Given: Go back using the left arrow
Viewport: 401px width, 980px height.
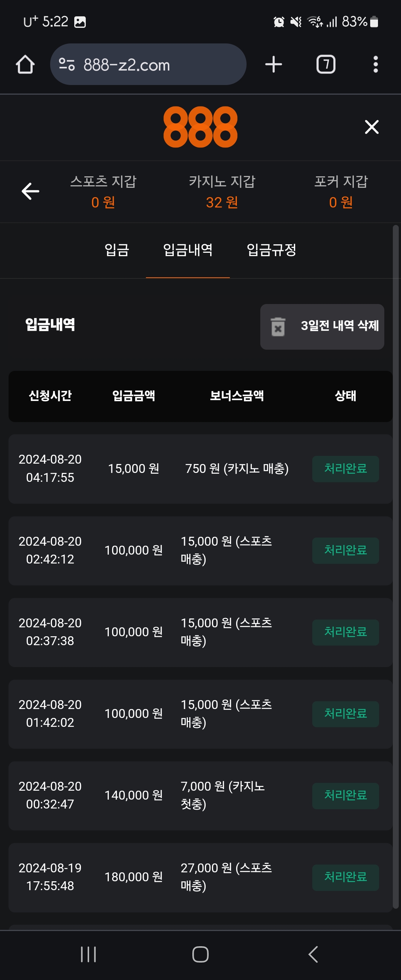Looking at the screenshot, I should 30,191.
